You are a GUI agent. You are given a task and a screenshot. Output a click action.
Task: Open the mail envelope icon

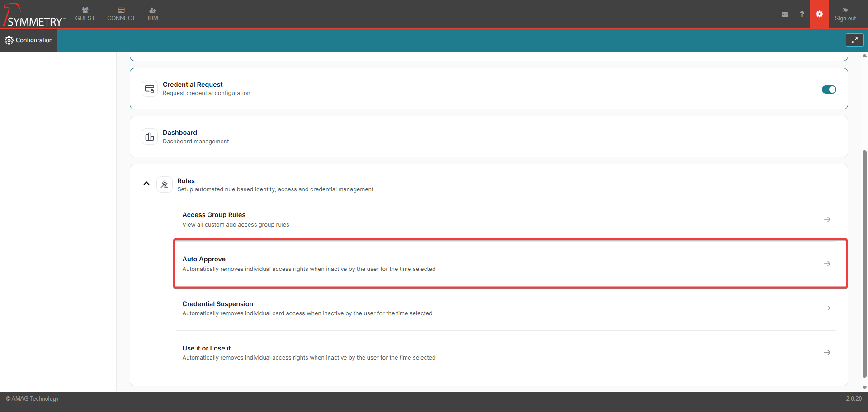(x=785, y=14)
